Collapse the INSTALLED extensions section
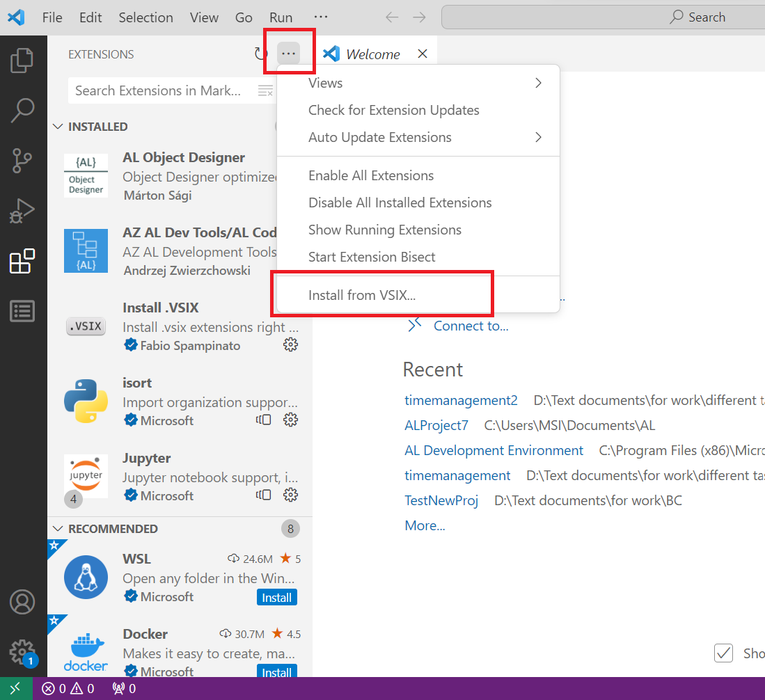765x700 pixels. (58, 127)
